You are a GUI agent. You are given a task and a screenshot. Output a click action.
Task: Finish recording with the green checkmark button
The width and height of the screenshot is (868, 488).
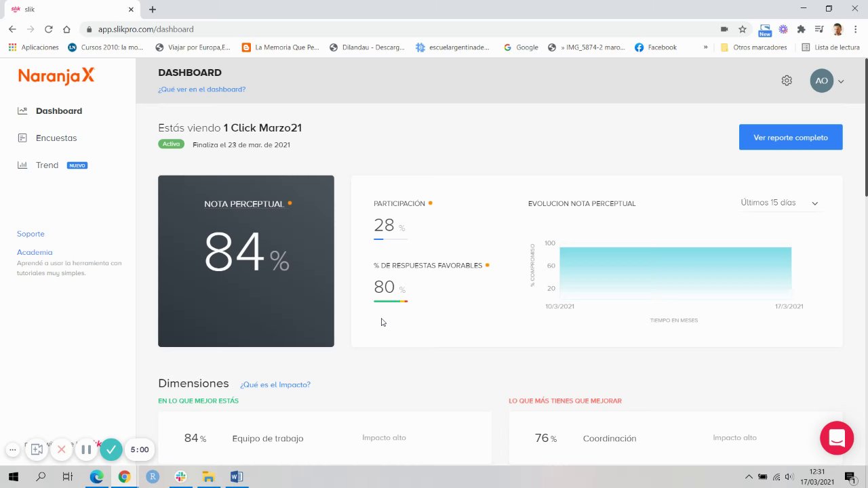111,449
